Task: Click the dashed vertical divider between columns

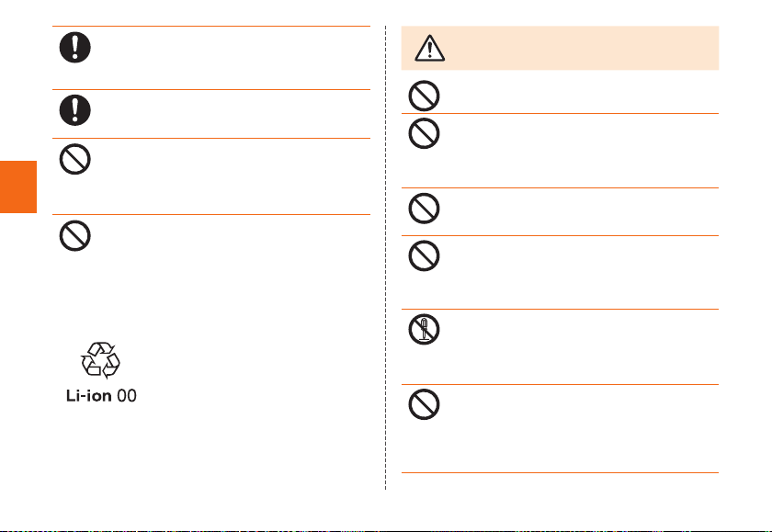Action: pos(385,257)
